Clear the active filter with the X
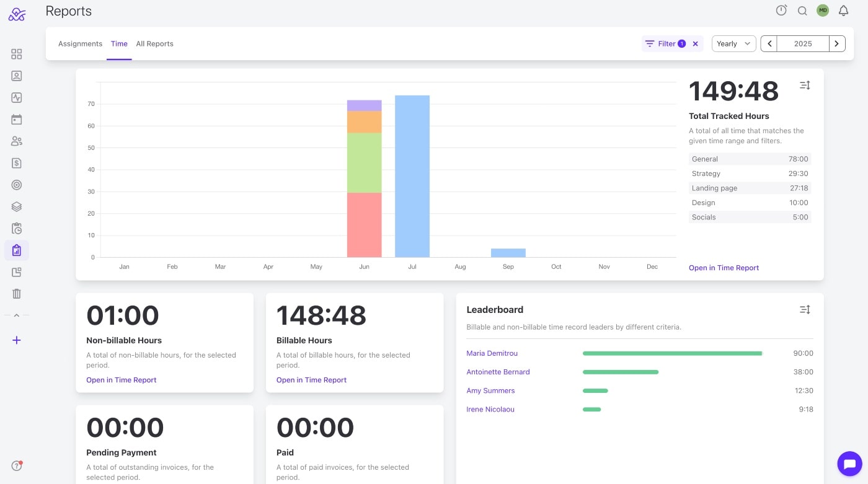868x484 pixels. pos(696,44)
